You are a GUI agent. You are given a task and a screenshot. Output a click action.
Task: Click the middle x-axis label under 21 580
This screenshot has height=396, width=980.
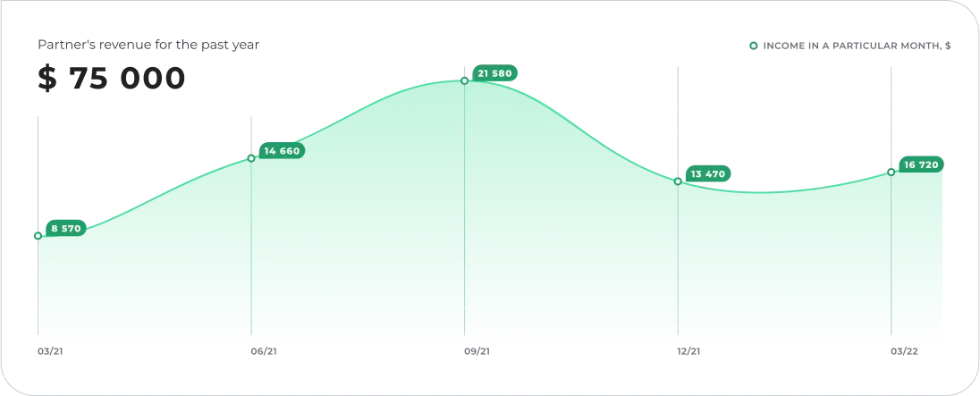(x=475, y=351)
